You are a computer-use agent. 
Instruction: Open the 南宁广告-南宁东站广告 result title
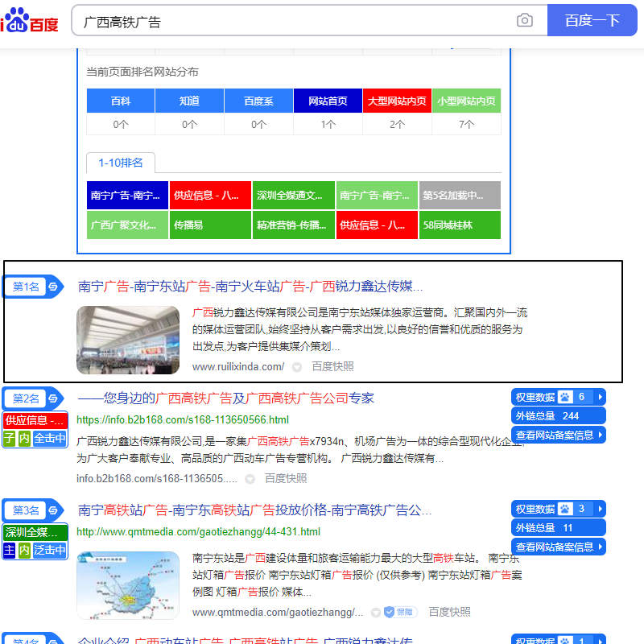[250, 287]
